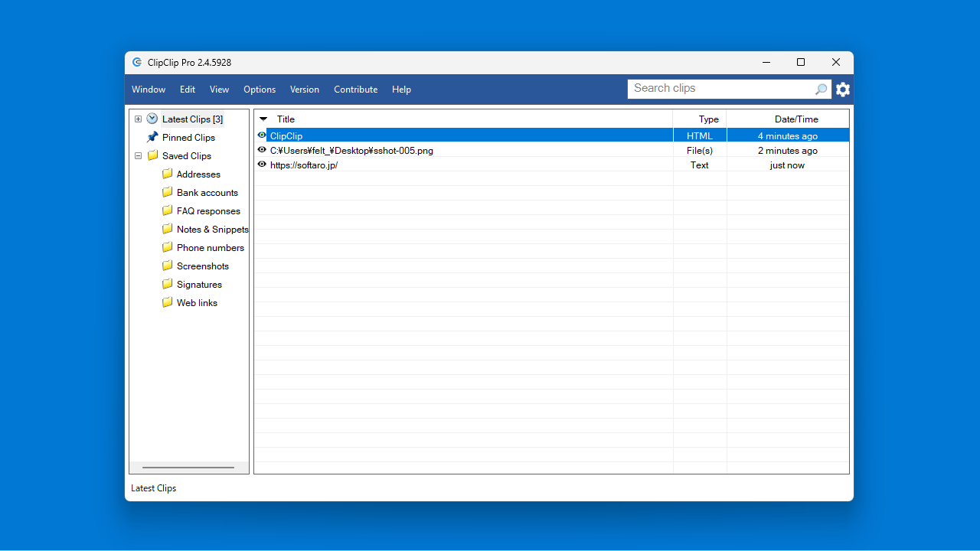Click the Phone numbers folder icon

(167, 247)
